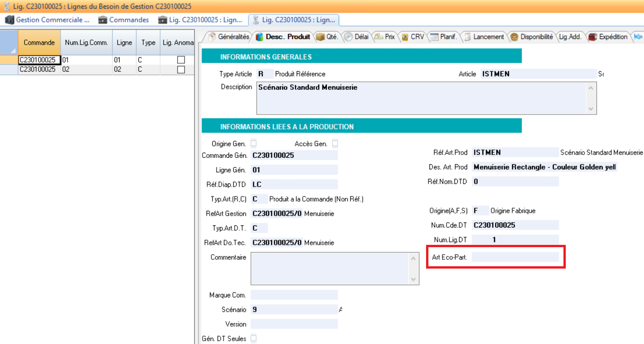Viewport: 644px width, 344px height.
Task: Click the clock icon on Délai tab
Action: 348,37
